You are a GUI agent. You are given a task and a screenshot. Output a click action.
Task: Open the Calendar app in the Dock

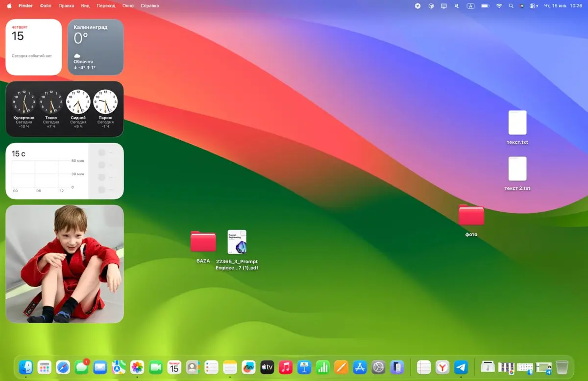[174, 367]
